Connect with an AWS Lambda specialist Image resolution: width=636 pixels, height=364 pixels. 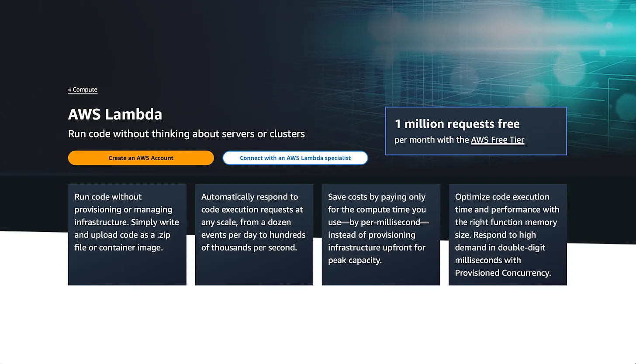pos(295,158)
